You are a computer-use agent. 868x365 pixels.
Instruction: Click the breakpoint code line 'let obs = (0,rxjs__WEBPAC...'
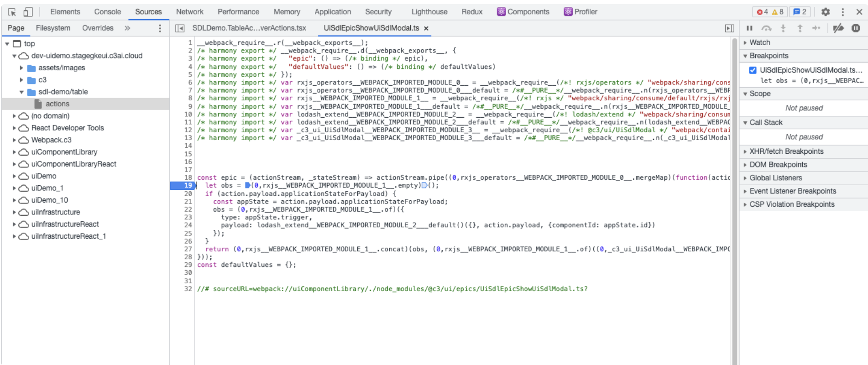point(811,81)
